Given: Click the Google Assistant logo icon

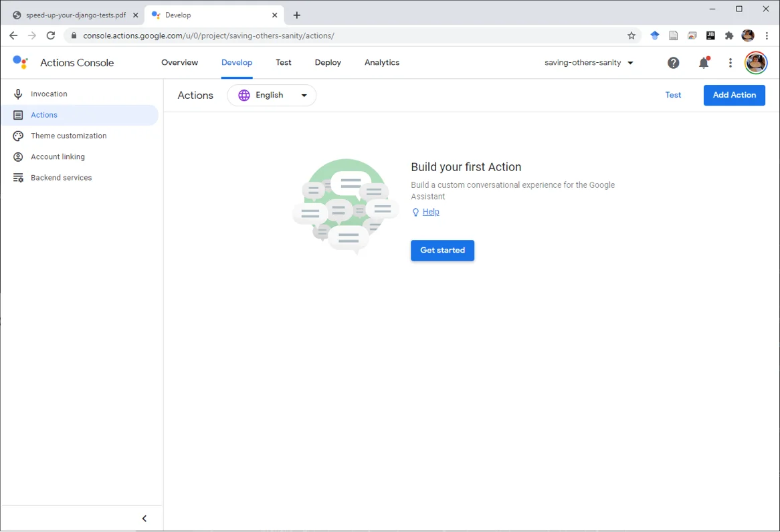Looking at the screenshot, I should [20, 62].
